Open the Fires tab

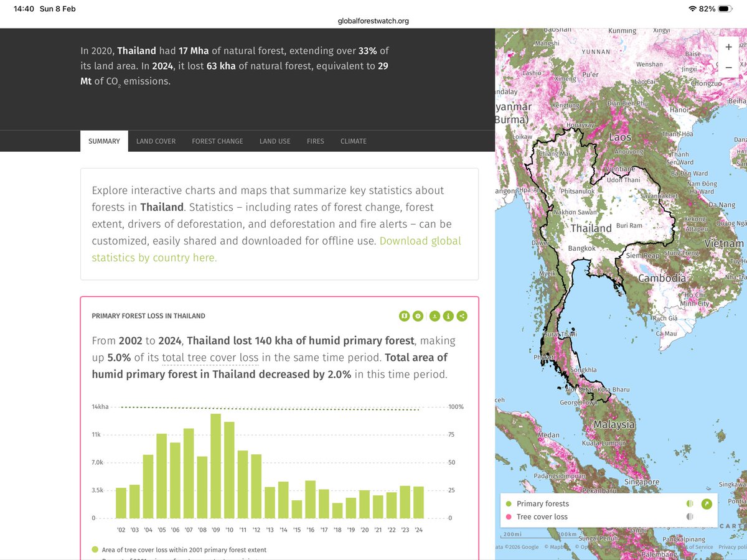pos(316,141)
